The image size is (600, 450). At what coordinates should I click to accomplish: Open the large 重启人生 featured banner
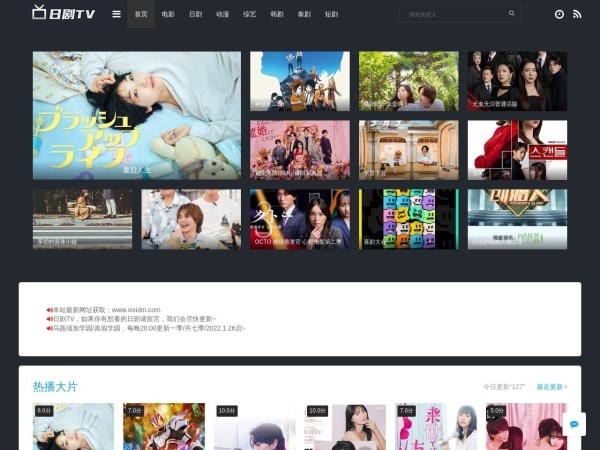click(136, 115)
